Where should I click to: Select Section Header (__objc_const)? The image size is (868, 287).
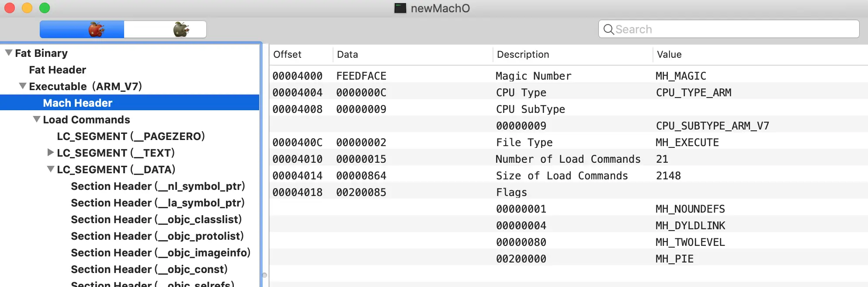pos(149,269)
